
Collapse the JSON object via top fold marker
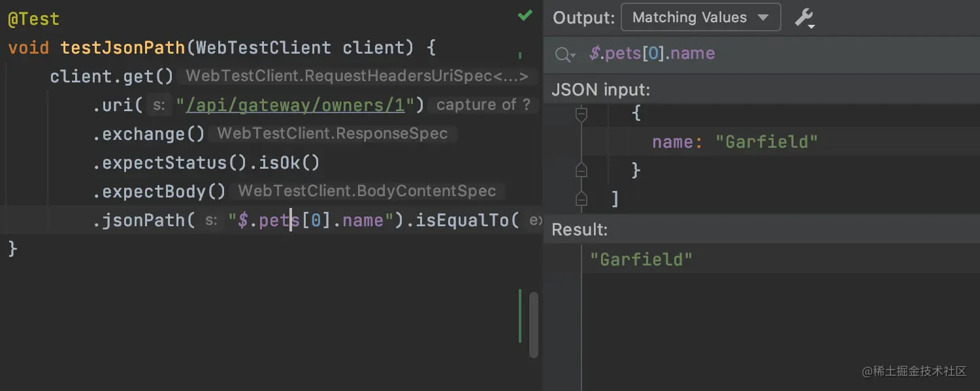(581, 113)
